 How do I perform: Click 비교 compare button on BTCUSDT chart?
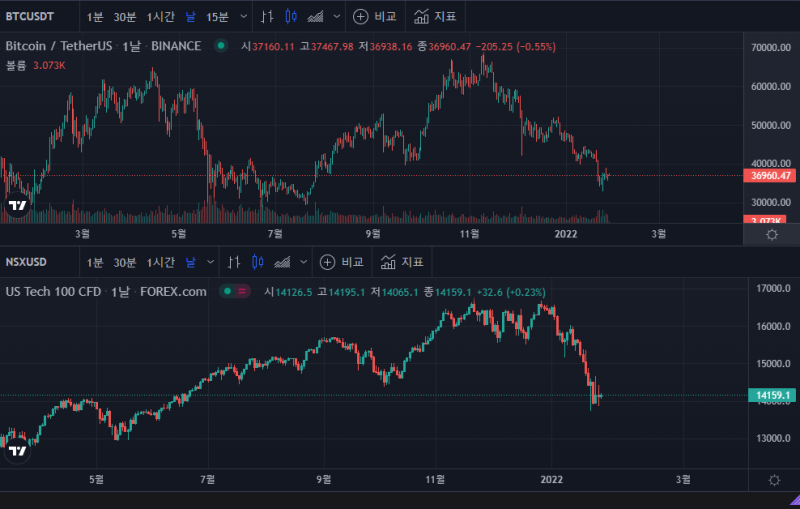(x=374, y=16)
